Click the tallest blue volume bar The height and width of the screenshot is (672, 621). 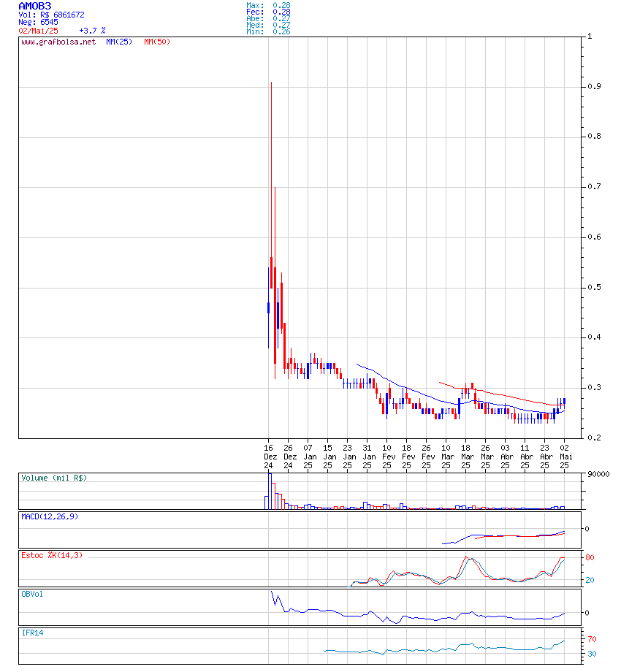pyautogui.click(x=270, y=491)
